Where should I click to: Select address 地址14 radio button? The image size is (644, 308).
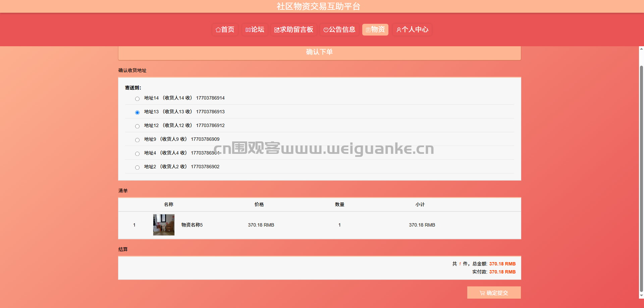tap(137, 99)
